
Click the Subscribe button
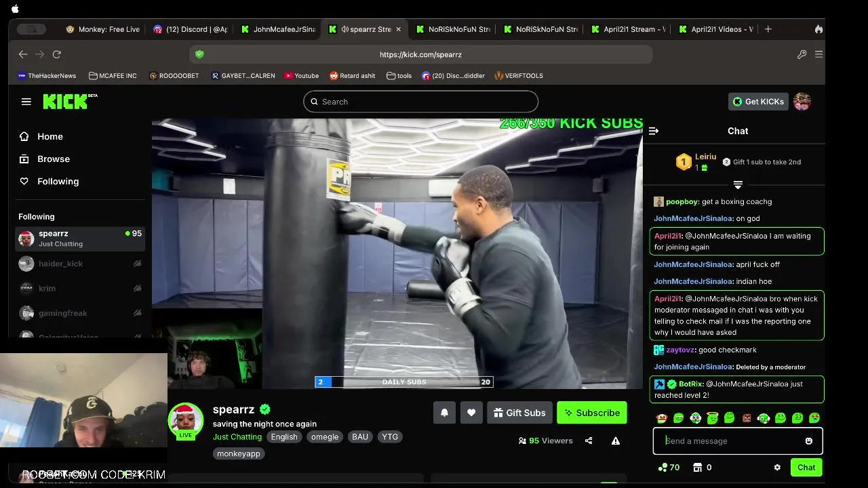click(592, 413)
